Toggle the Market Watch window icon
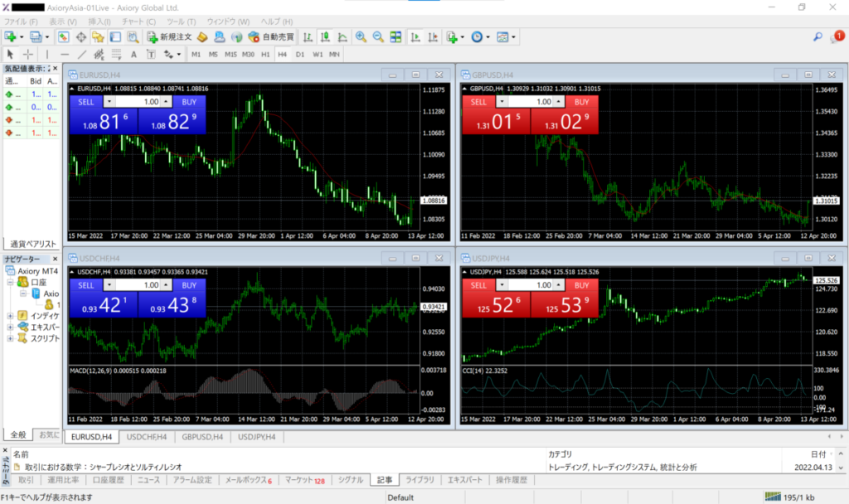Image resolution: width=849 pixels, height=504 pixels. pos(63,36)
